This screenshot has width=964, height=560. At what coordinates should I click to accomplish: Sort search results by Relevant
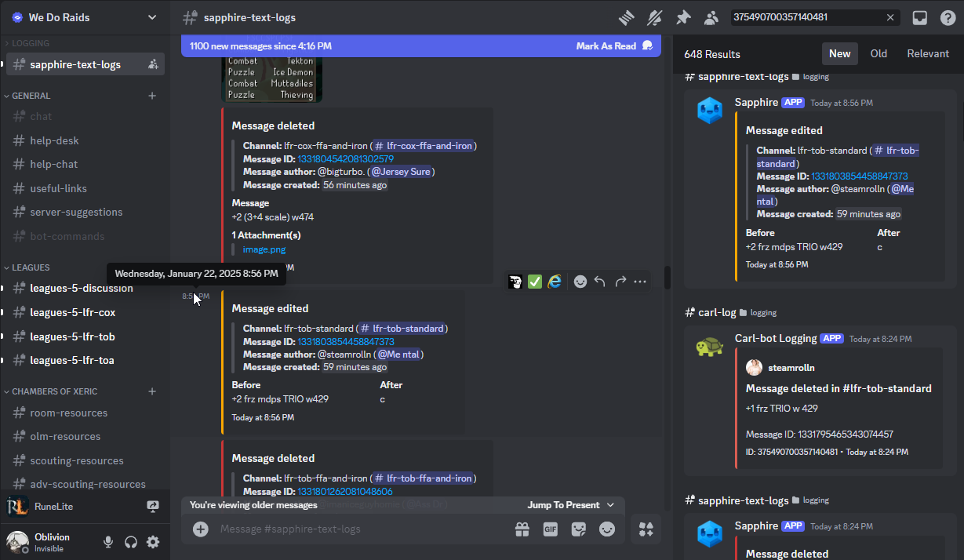pyautogui.click(x=928, y=53)
